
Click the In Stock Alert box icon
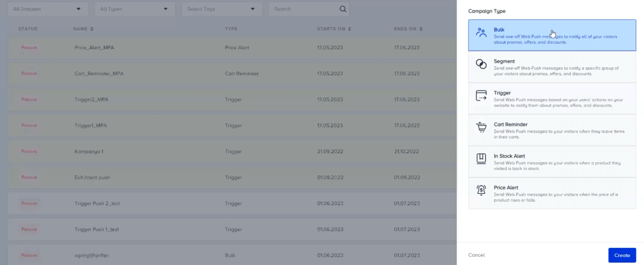click(481, 159)
